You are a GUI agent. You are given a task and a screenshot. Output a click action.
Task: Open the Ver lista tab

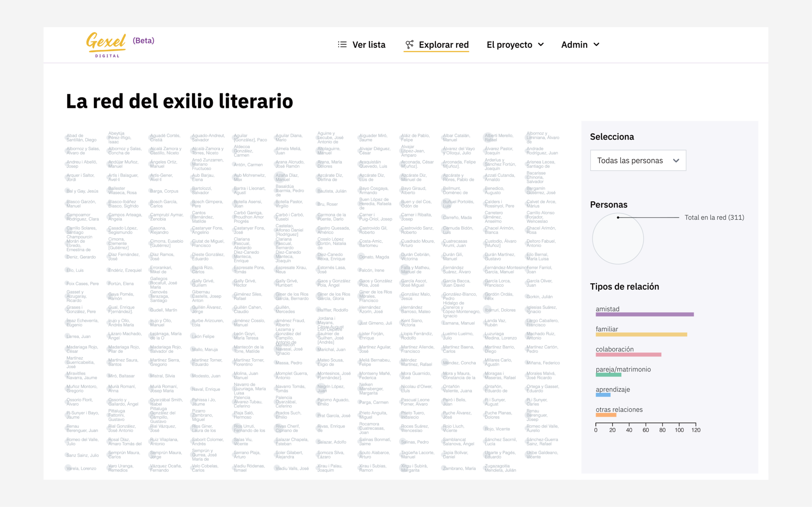(368, 45)
